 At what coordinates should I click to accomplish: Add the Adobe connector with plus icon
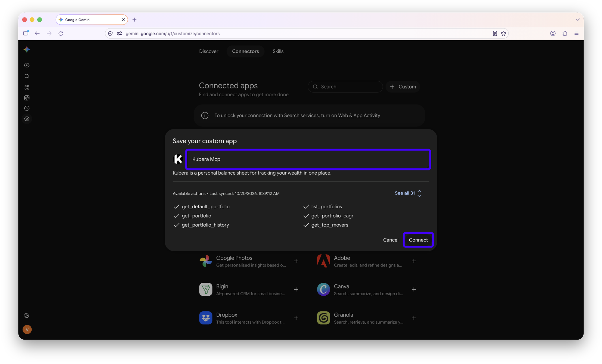[414, 261]
